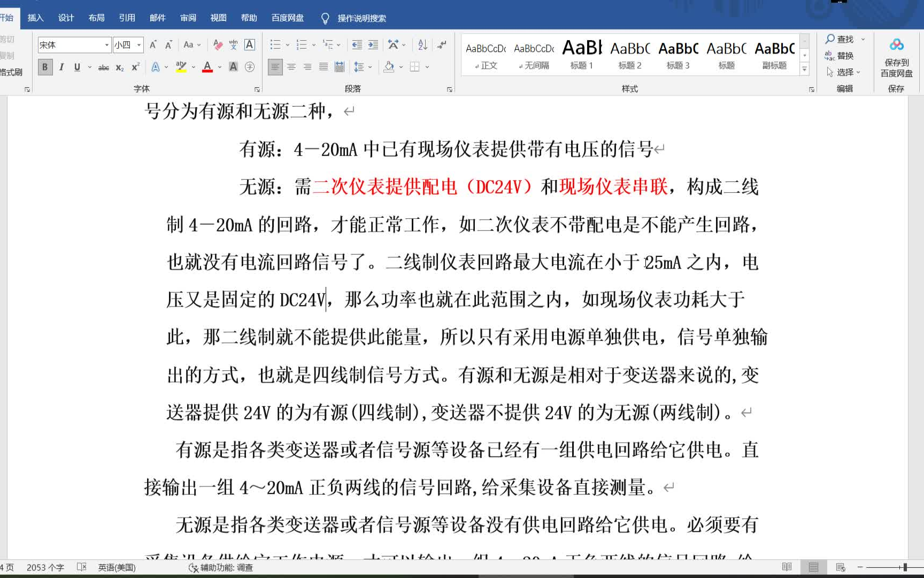Show or hide paragraph marks
924x578 pixels.
(x=442, y=45)
